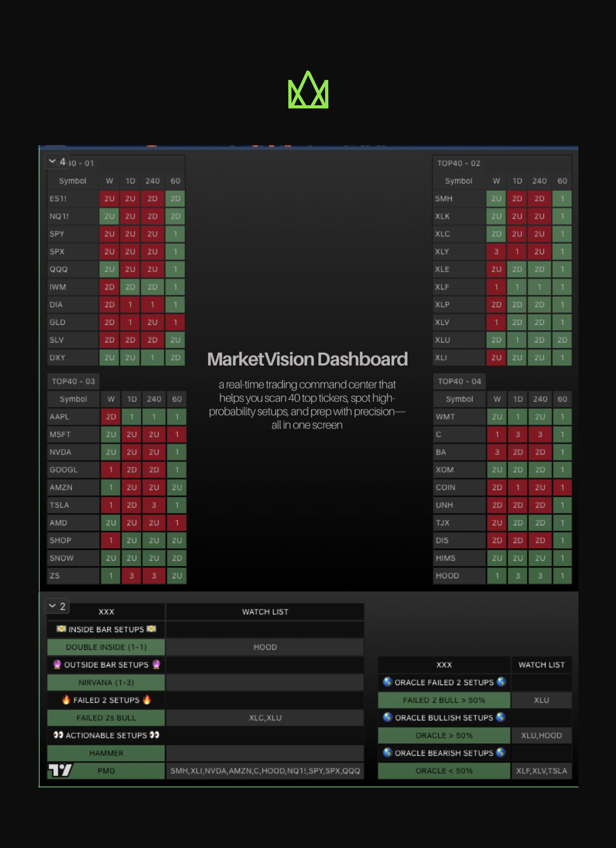Click the XLF symbol cell

pos(459,287)
